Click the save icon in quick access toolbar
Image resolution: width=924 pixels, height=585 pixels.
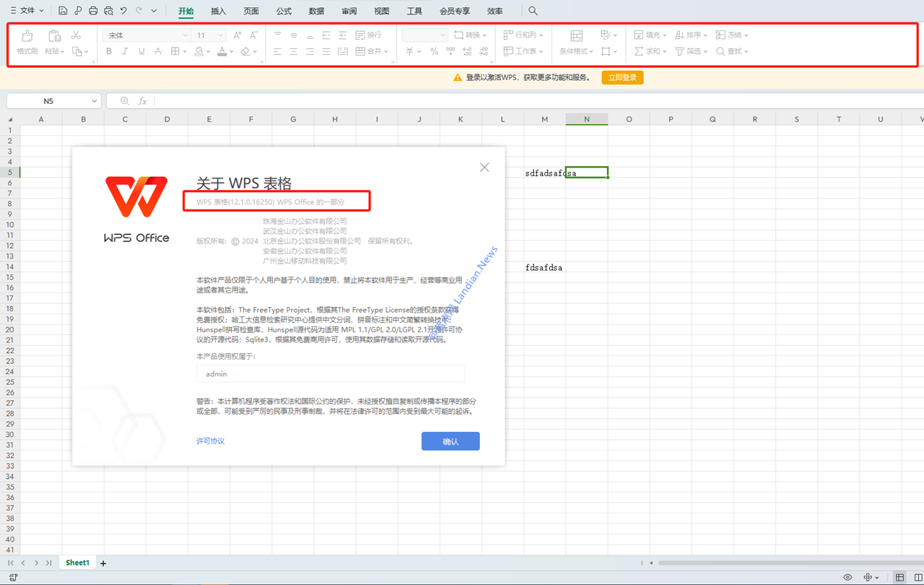click(x=63, y=11)
